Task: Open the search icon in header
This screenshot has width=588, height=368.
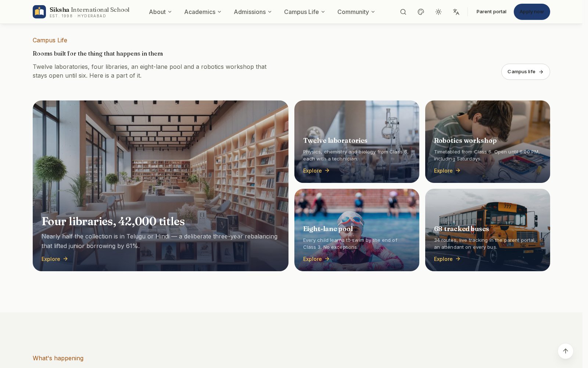Action: coord(403,12)
